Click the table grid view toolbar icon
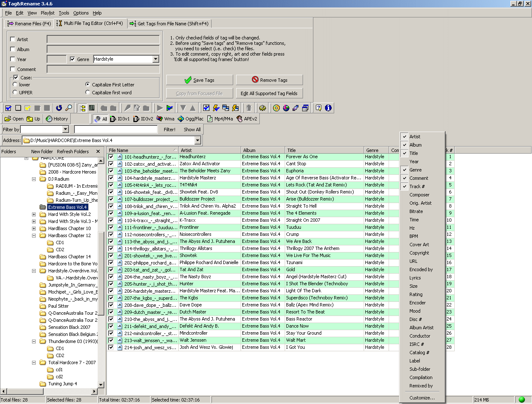 point(92,108)
